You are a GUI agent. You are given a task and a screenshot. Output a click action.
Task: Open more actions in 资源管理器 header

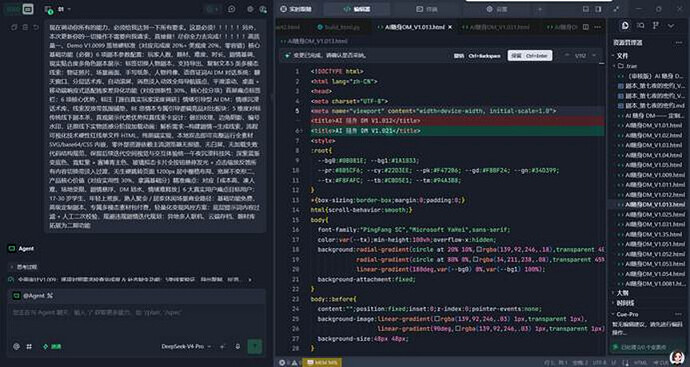679,43
